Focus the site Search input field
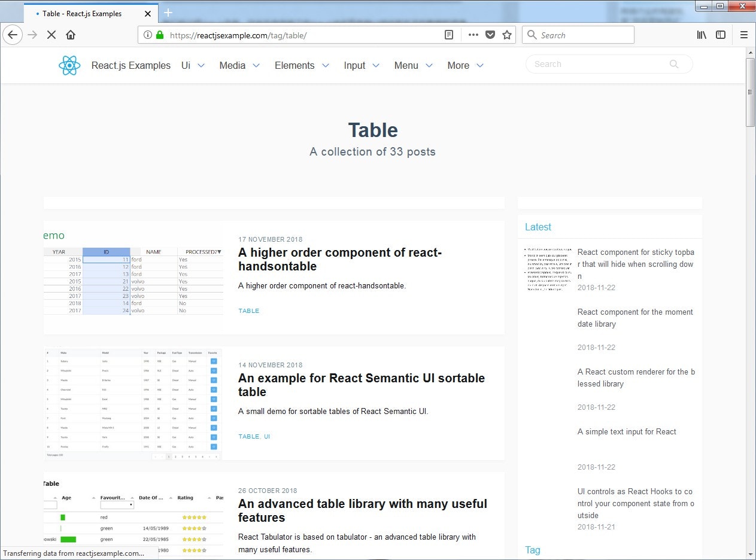756x560 pixels. pos(600,64)
